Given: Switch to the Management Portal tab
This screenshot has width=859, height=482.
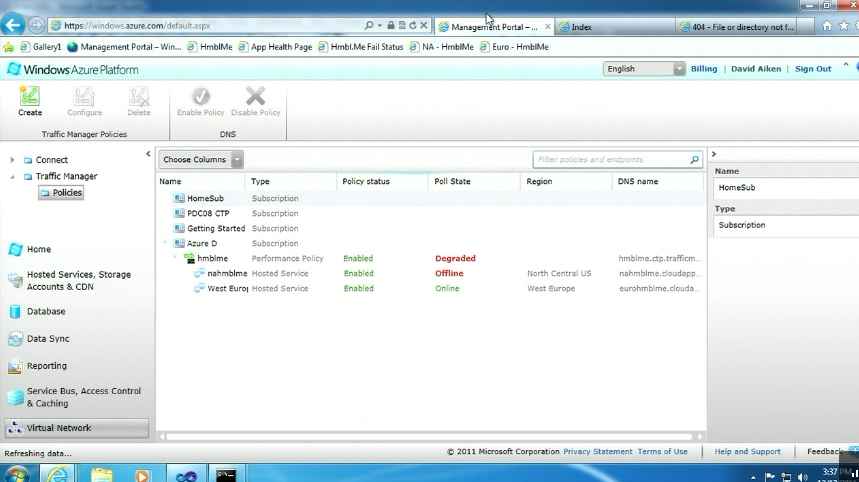Looking at the screenshot, I should 494,26.
